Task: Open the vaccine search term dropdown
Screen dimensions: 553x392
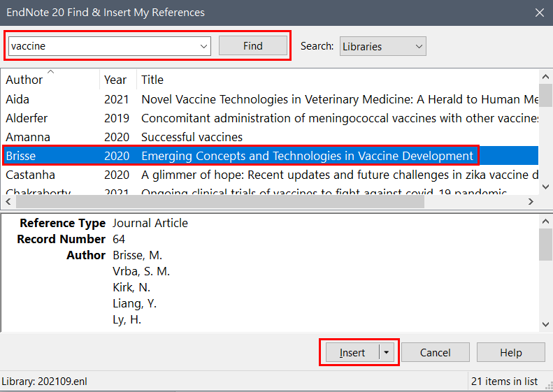Action: click(203, 46)
